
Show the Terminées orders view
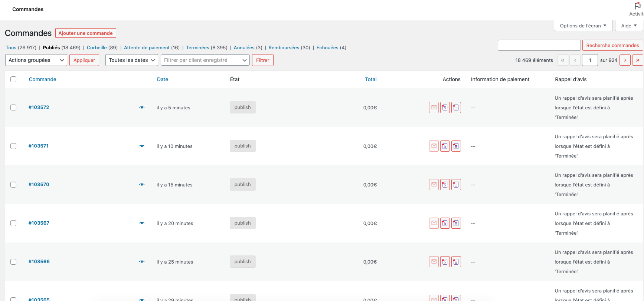tap(197, 47)
